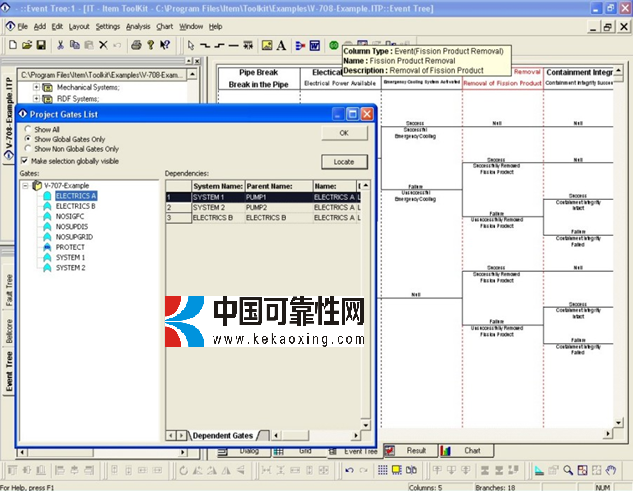This screenshot has width=636, height=493.
Task: Click the add text 'A' icon
Action: 281,45
